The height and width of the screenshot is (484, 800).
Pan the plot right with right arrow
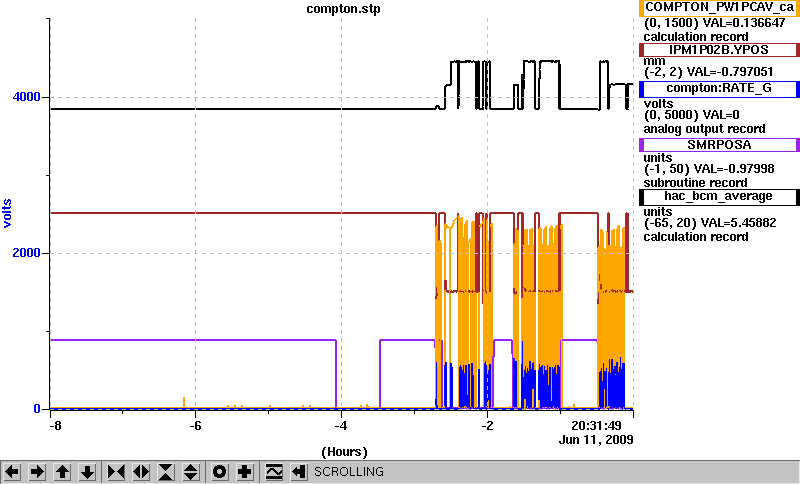(x=37, y=472)
